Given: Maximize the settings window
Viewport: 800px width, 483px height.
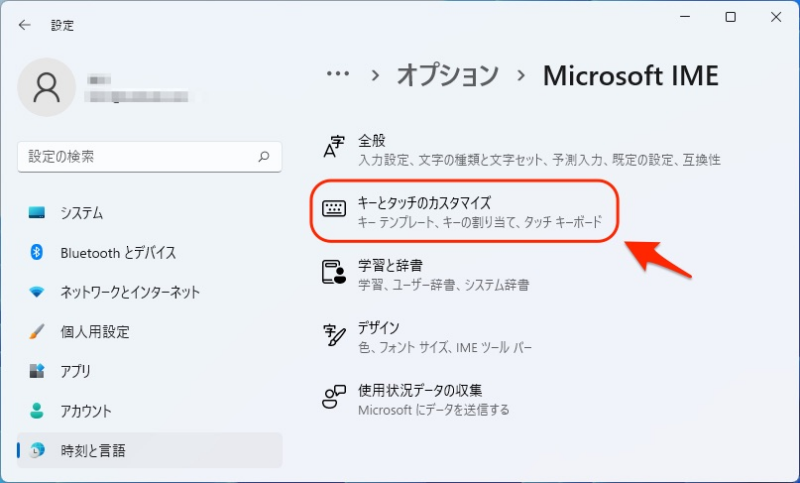Looking at the screenshot, I should [x=731, y=17].
